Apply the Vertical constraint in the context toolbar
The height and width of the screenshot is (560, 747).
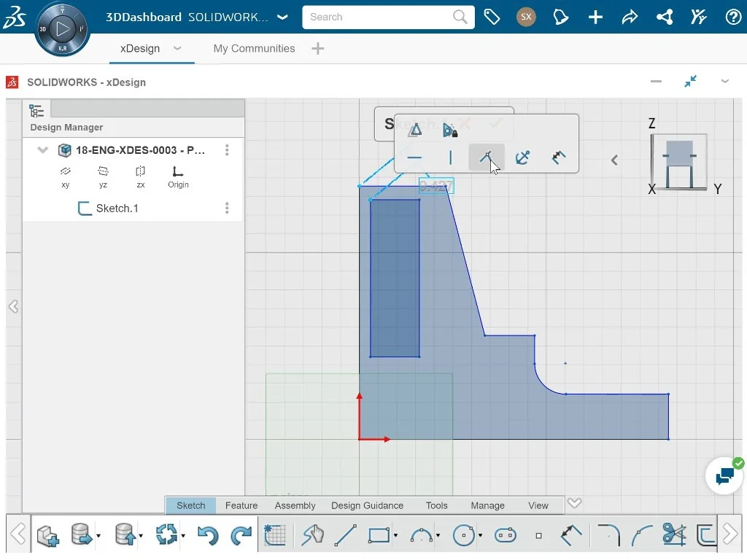click(450, 157)
